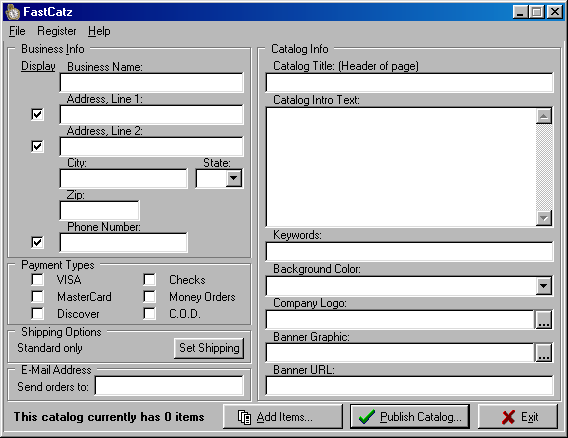This screenshot has height=438, width=568.
Task: Click the Business Name input field
Action: 151,83
